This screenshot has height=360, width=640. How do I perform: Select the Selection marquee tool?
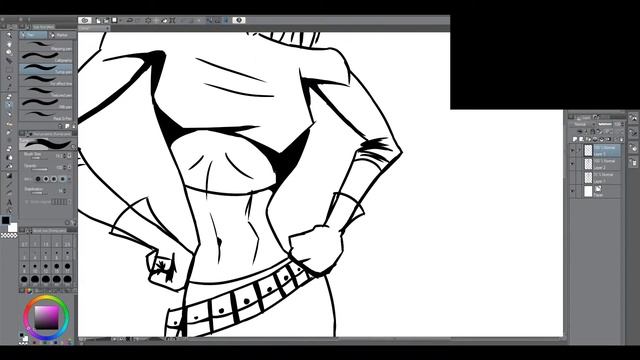pos(9,69)
